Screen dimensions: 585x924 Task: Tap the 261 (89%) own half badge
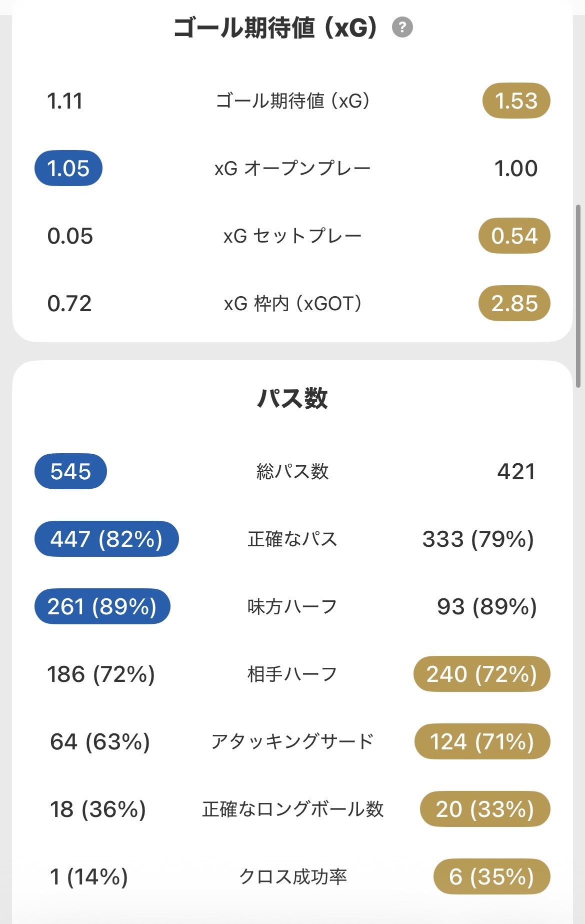click(x=102, y=606)
